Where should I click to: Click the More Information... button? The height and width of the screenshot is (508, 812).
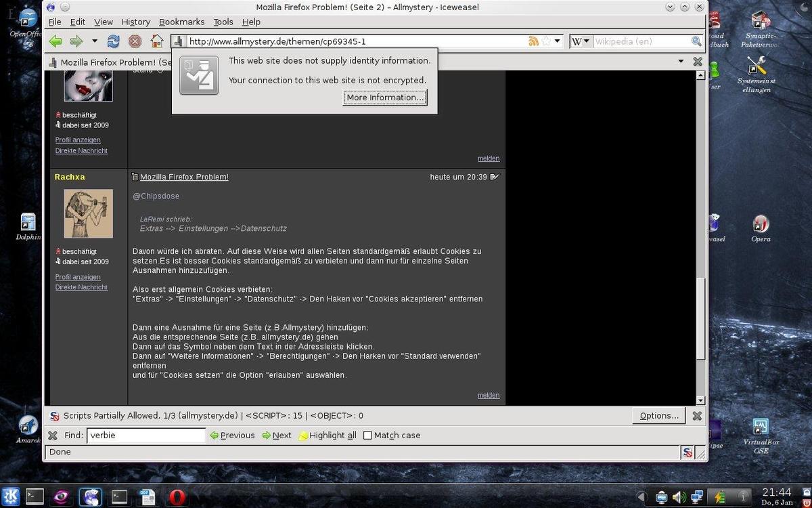pyautogui.click(x=385, y=98)
